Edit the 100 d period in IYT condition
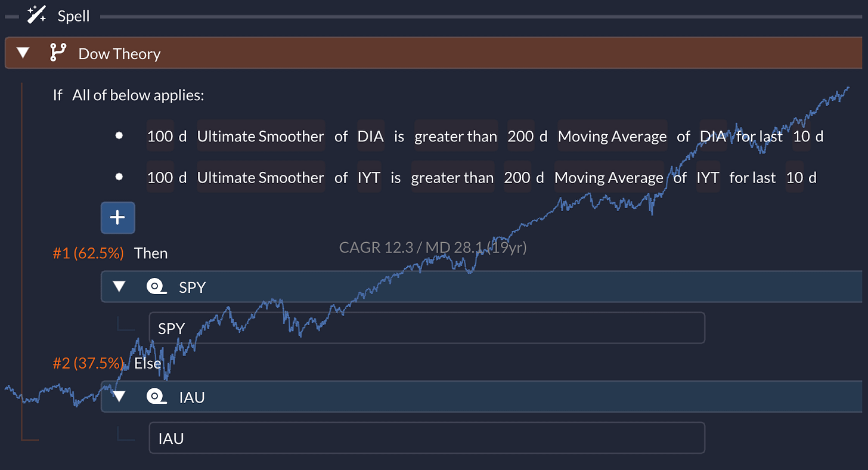This screenshot has width=868, height=470. pos(160,177)
